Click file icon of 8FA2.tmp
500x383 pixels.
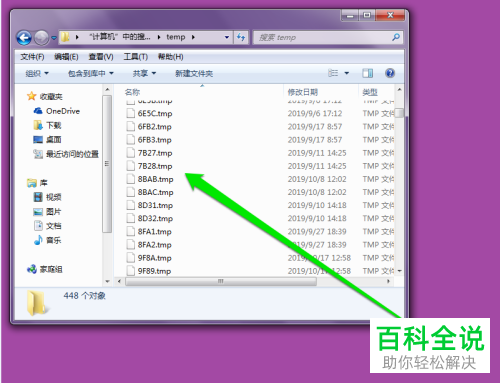click(130, 245)
